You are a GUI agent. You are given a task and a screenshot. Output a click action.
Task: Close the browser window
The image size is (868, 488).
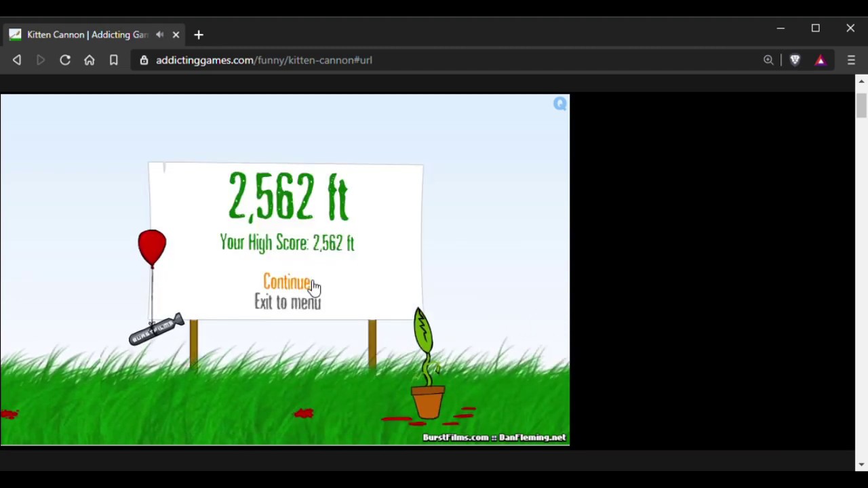click(850, 28)
